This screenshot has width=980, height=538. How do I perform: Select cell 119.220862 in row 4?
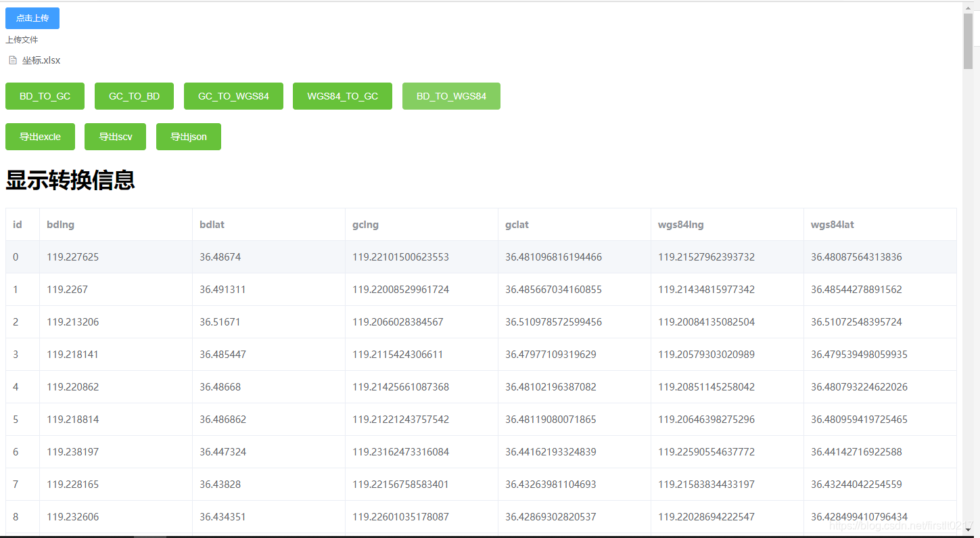click(116, 387)
